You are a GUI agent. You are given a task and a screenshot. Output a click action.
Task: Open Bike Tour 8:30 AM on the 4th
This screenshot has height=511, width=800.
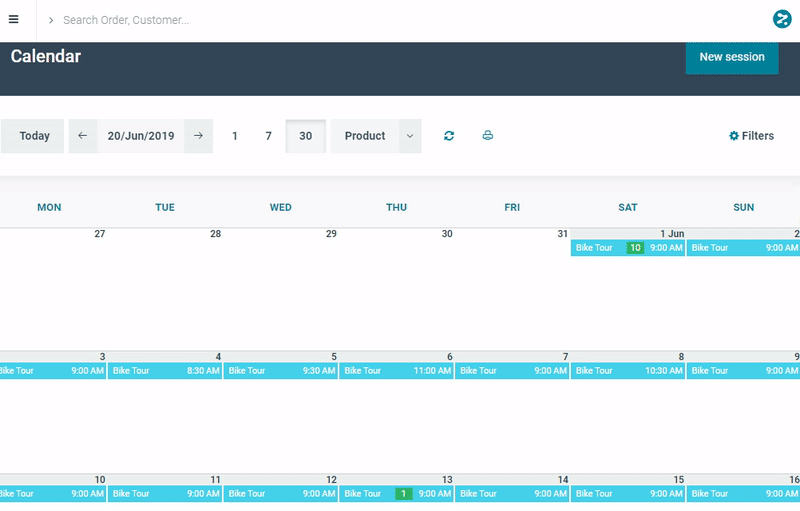tap(165, 371)
